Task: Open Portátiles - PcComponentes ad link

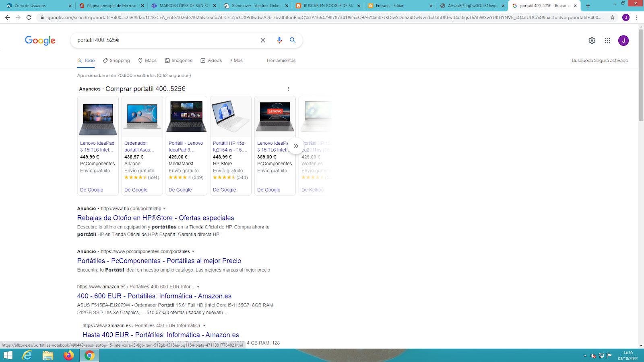Action: pyautogui.click(x=159, y=261)
